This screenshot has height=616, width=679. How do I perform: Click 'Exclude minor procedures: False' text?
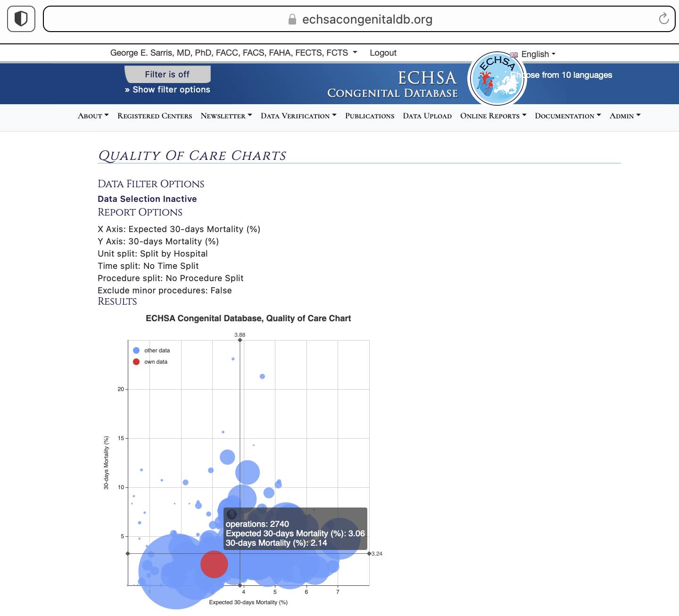pyautogui.click(x=165, y=291)
